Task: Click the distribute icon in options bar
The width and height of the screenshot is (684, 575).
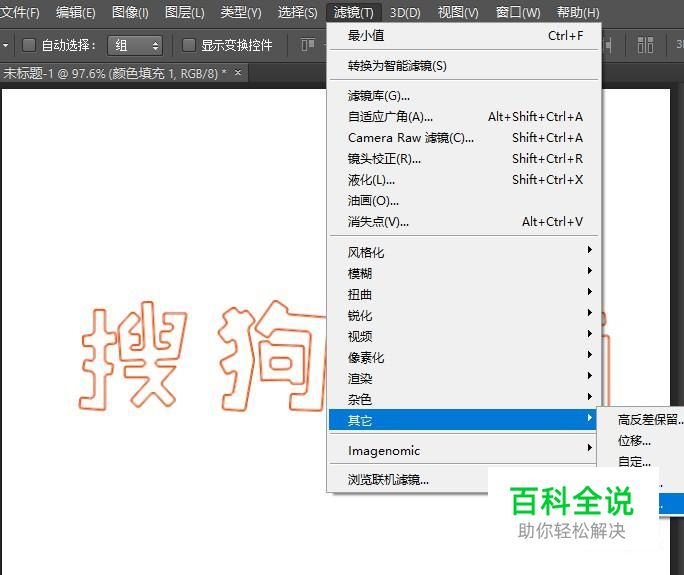Action: point(645,45)
